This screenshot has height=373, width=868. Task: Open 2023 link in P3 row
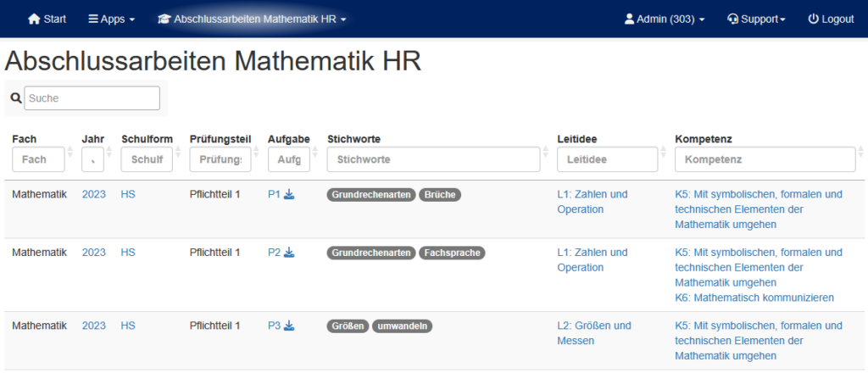pyautogui.click(x=93, y=326)
